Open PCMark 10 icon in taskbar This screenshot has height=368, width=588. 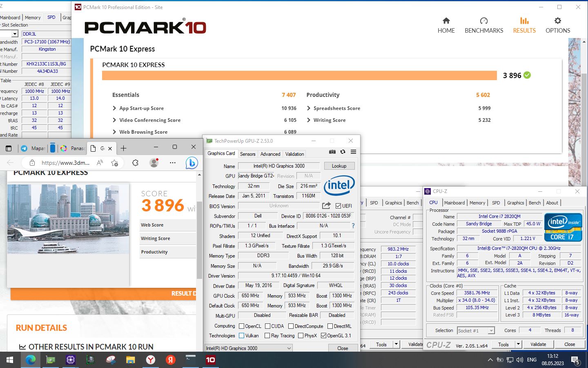(210, 360)
